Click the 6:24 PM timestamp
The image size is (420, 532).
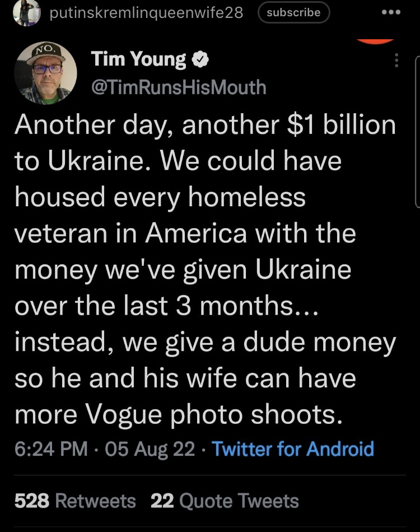coord(50,448)
